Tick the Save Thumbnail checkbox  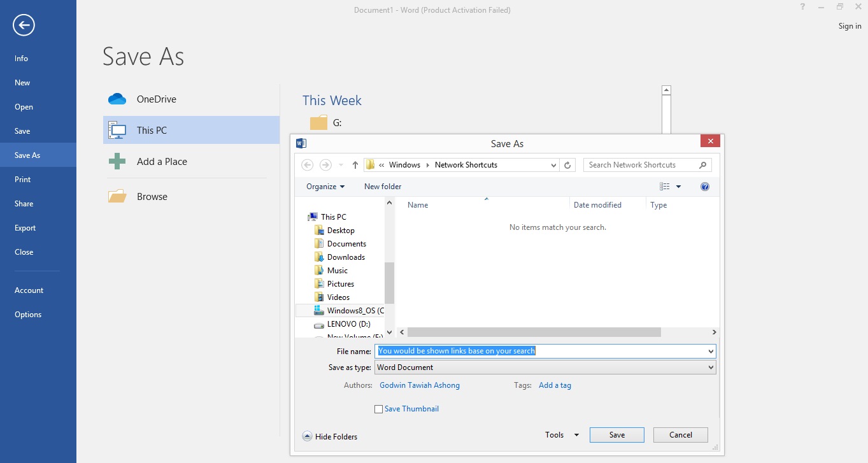tap(379, 410)
